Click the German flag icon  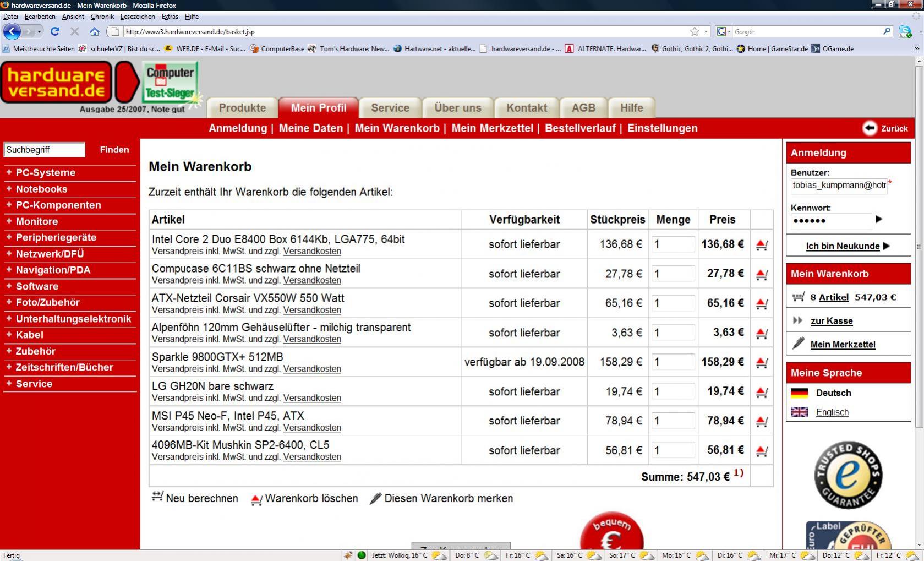click(x=799, y=393)
